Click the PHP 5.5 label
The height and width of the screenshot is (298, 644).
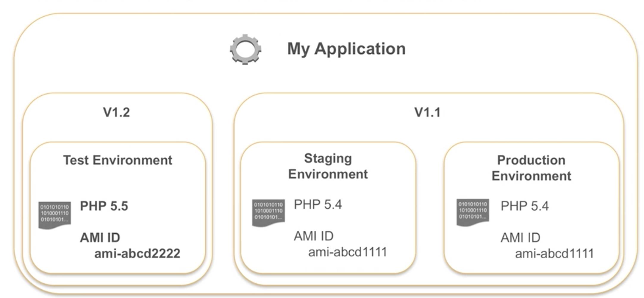104,206
